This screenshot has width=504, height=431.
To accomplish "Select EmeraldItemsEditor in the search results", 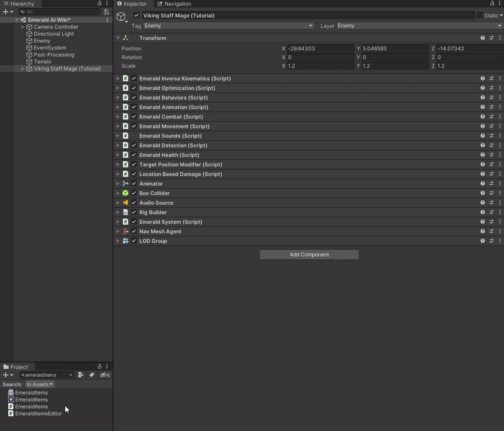I will click(38, 413).
